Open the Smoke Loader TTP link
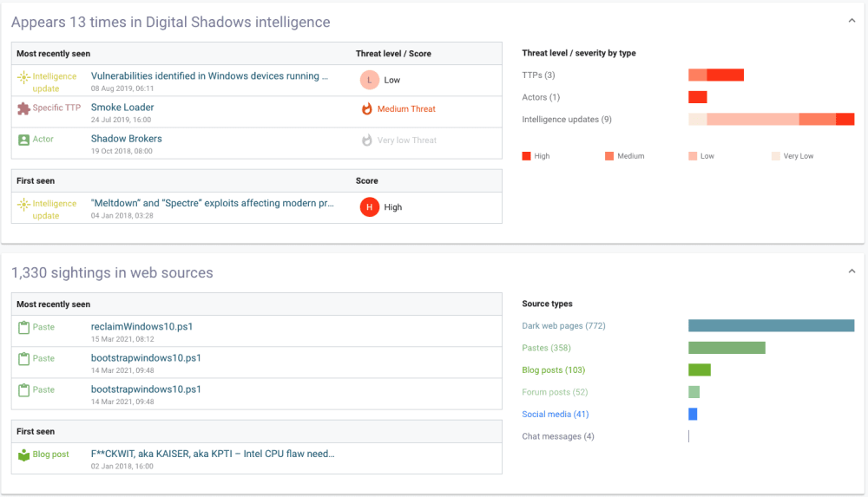868x497 pixels. [122, 108]
